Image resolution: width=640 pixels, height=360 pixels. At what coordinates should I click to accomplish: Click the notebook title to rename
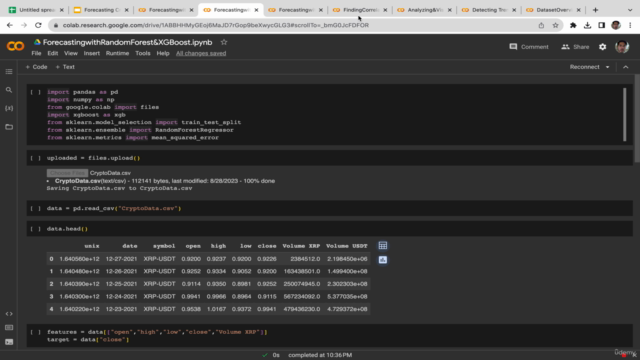127,42
